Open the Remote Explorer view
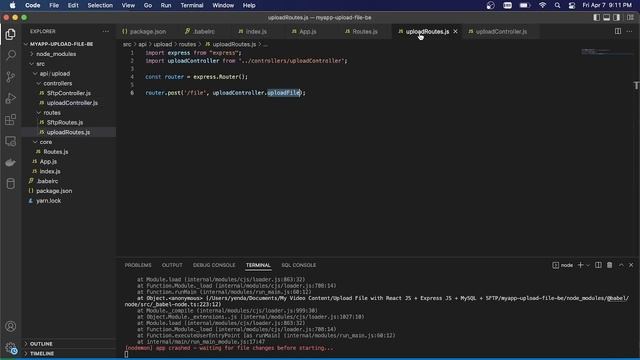The height and width of the screenshot is (360, 640). 11,141
